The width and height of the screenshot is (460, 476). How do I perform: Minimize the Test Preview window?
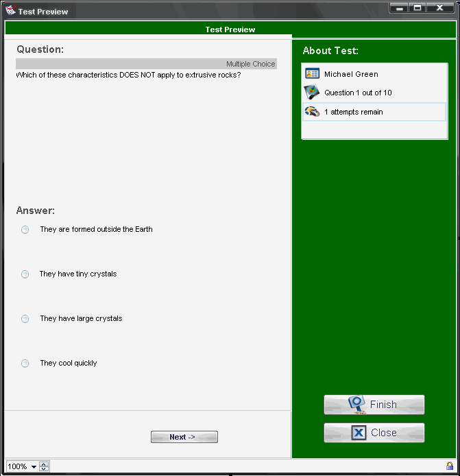pyautogui.click(x=399, y=8)
